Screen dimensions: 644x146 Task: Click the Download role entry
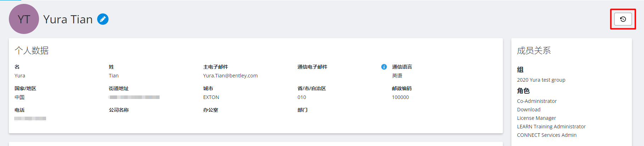[x=528, y=110]
